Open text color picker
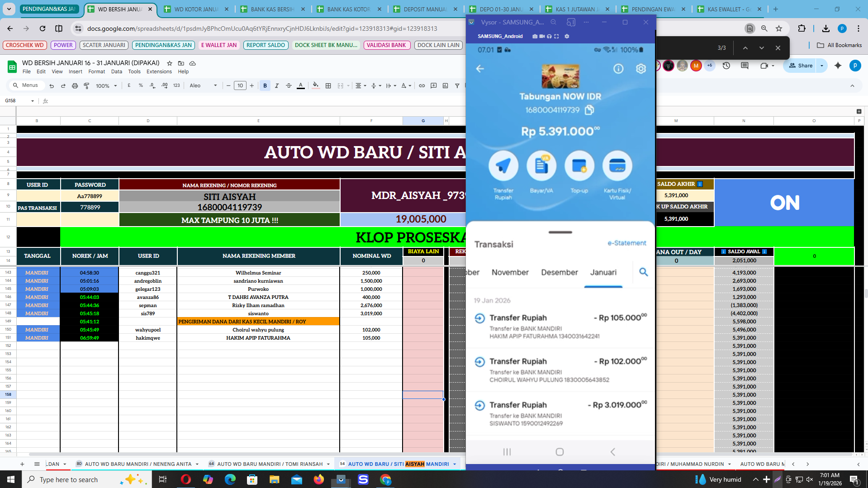868x488 pixels. (x=300, y=85)
